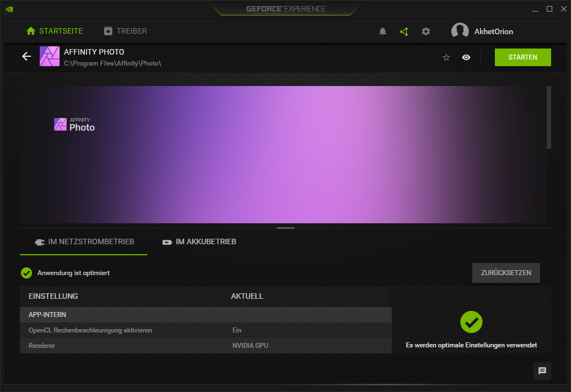The width and height of the screenshot is (571, 392).
Task: Click the program path C:\Program Files\Affinity\Photo\
Action: (x=113, y=63)
